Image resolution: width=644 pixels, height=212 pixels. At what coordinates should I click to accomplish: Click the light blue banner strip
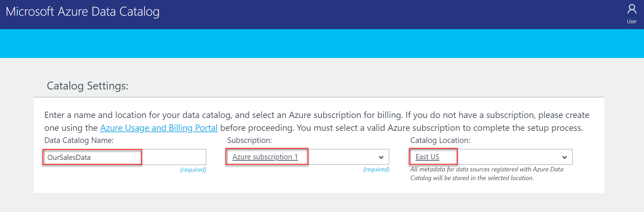[x=322, y=43]
